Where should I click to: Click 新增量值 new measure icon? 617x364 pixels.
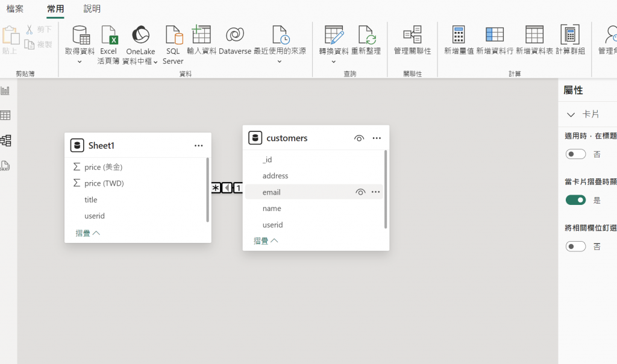pos(459,35)
